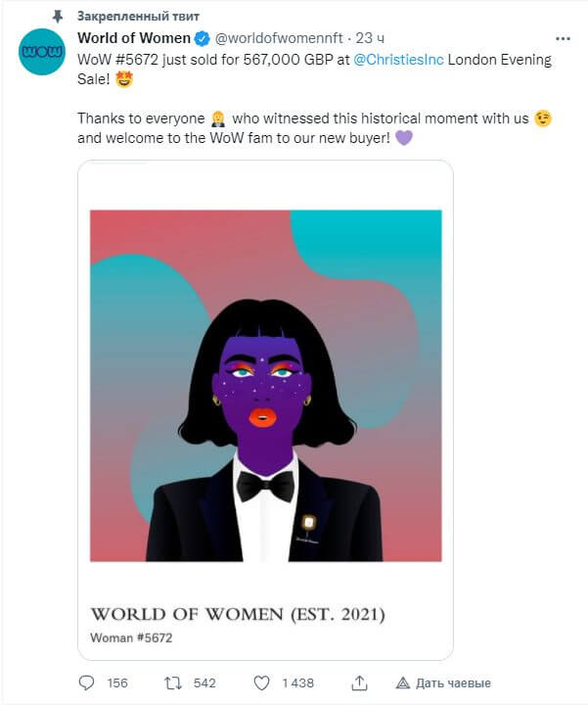This screenshot has width=588, height=705.
Task: Click the Дать чаевые tip button
Action: (443, 683)
